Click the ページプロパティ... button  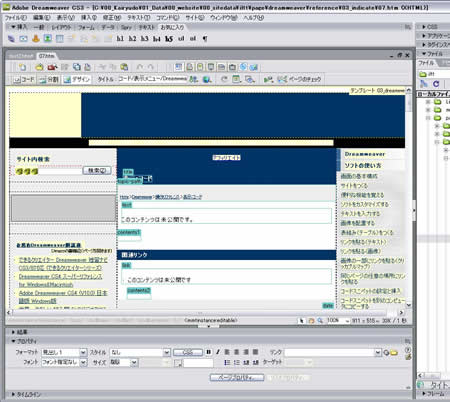point(237,378)
